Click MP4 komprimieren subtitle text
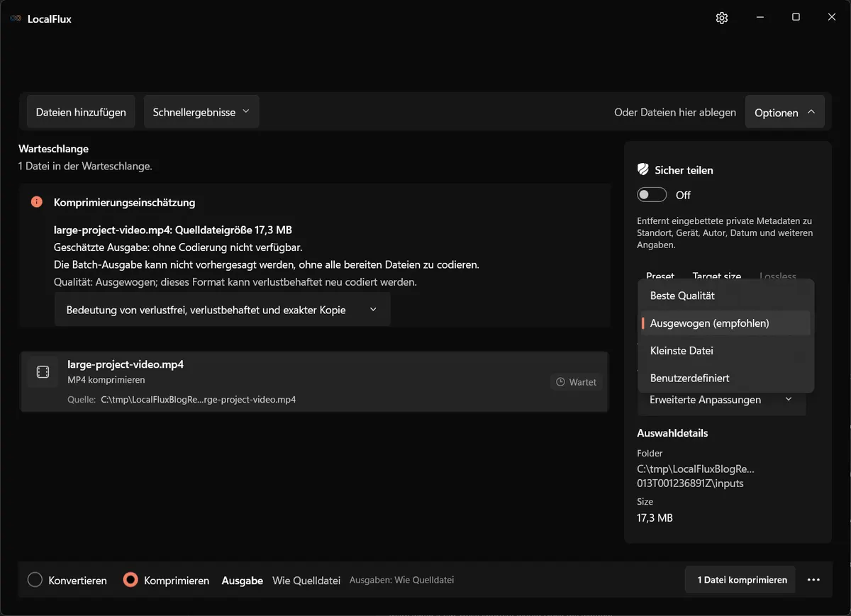Viewport: 851px width, 616px height. (106, 380)
